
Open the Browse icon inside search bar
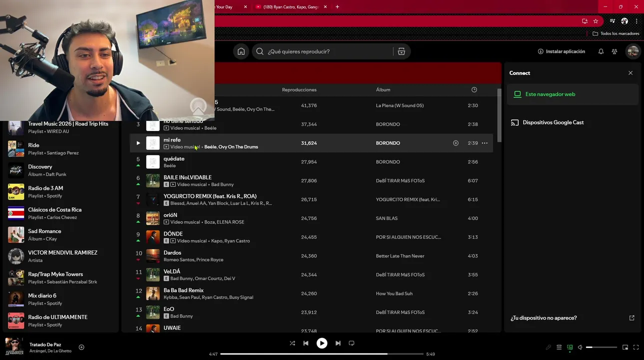401,51
